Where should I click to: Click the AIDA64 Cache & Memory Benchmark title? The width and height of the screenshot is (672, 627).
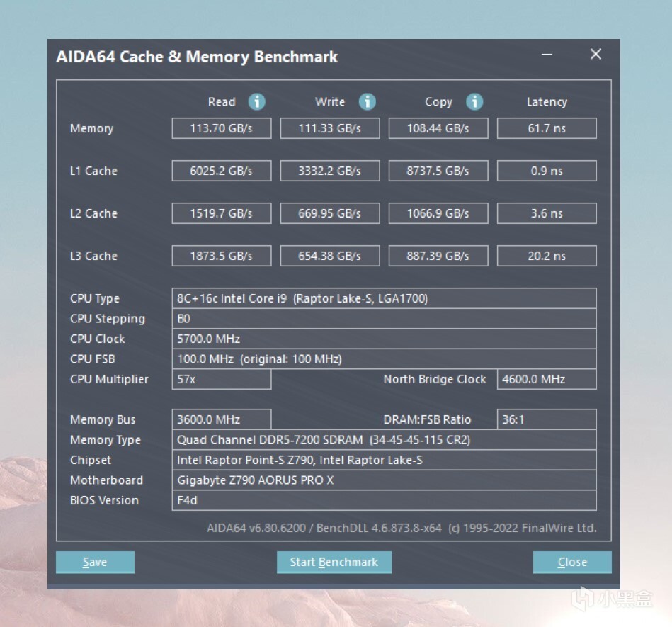point(197,57)
